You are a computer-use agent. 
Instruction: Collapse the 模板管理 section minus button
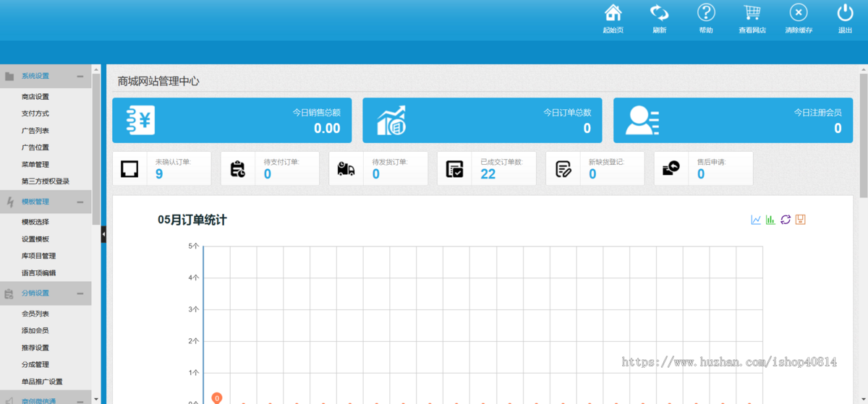click(x=80, y=202)
